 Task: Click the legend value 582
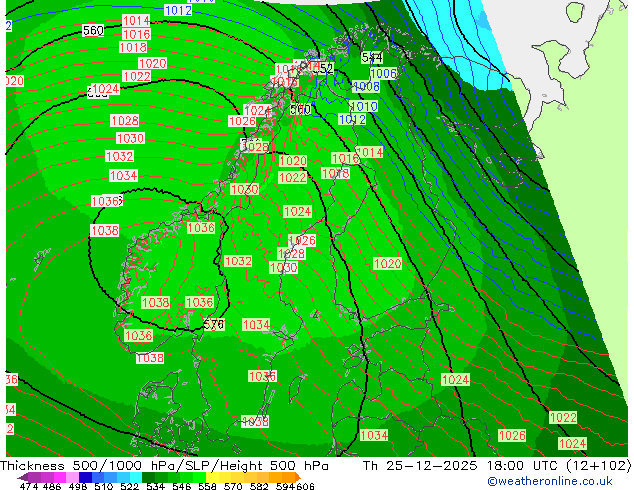pyautogui.click(x=259, y=486)
